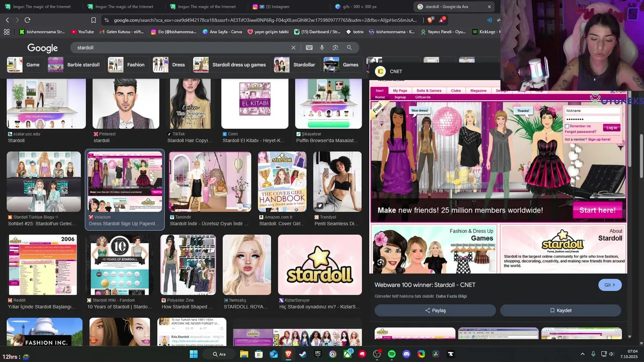
Task: Select the Fashion filter chip
Action: pos(128,65)
